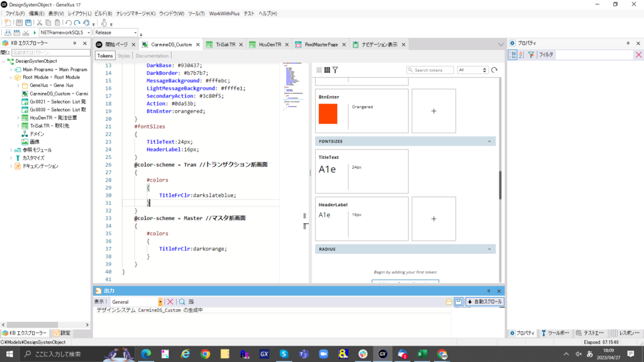Expand the 参照モジュール tree node
This screenshot has height=362, width=644.
[11, 150]
